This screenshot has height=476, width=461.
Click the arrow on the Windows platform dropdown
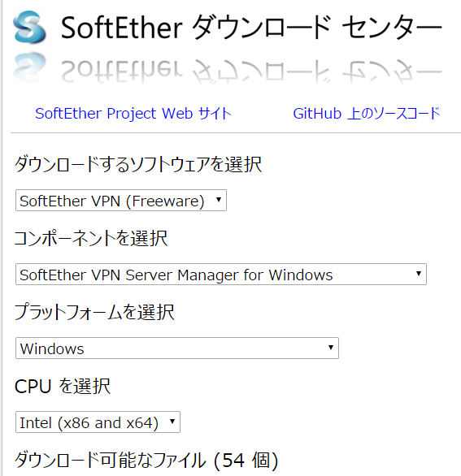[331, 348]
